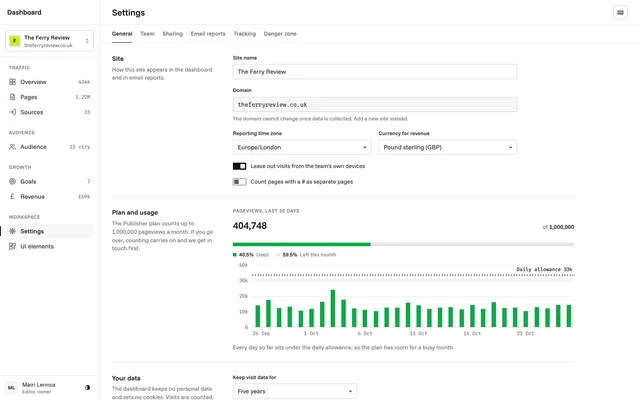Click the grey Left this month swatch
Image resolution: width=640 pixels, height=400 pixels.
coord(278,255)
